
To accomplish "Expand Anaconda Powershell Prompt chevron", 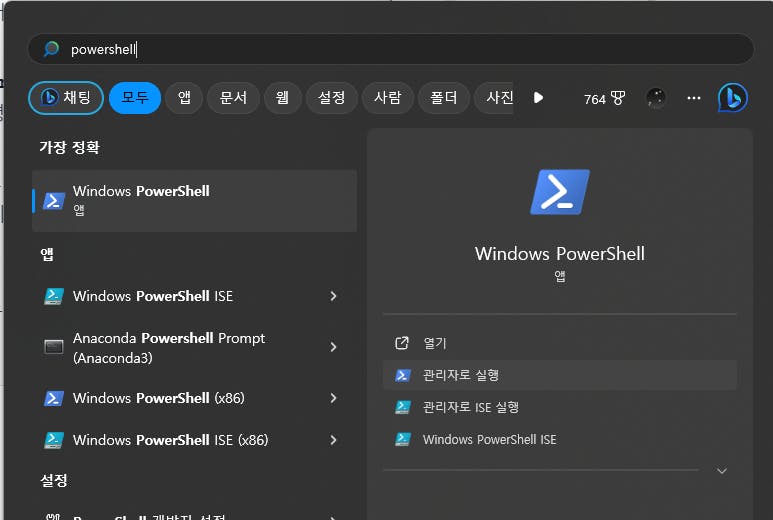I will 333,347.
